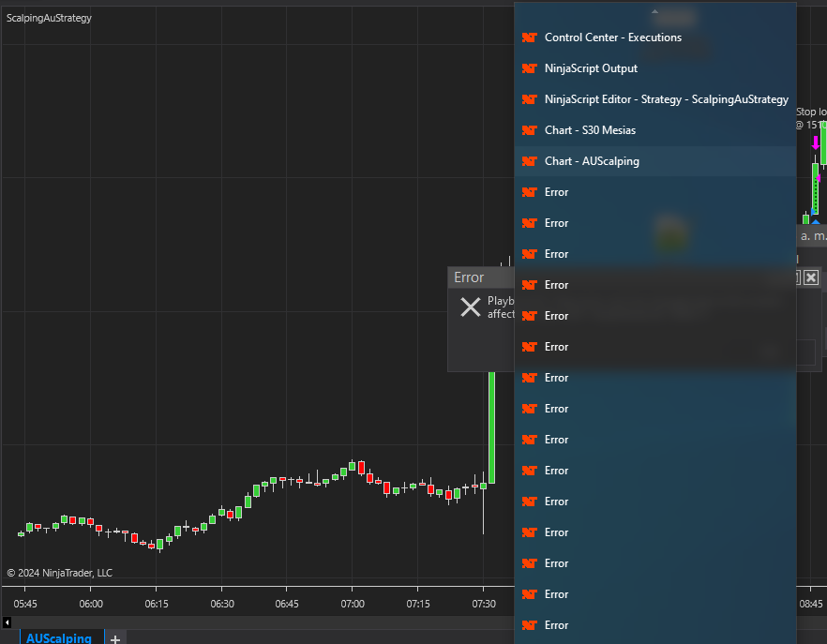Click the 07:30 time axis label
The width and height of the screenshot is (827, 644).
[484, 604]
